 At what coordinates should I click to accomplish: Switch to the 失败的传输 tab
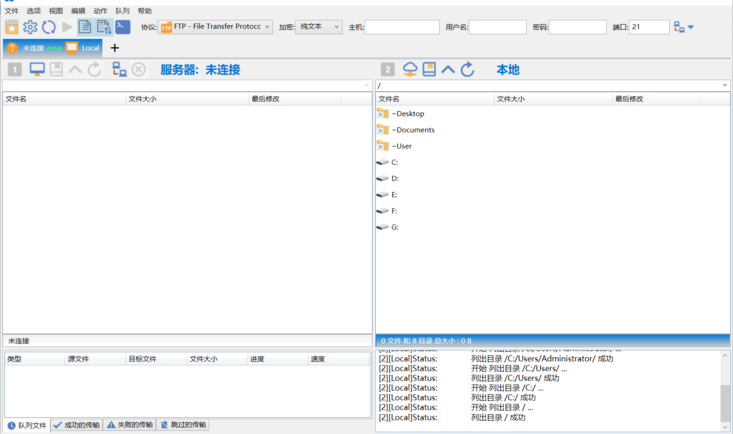130,425
